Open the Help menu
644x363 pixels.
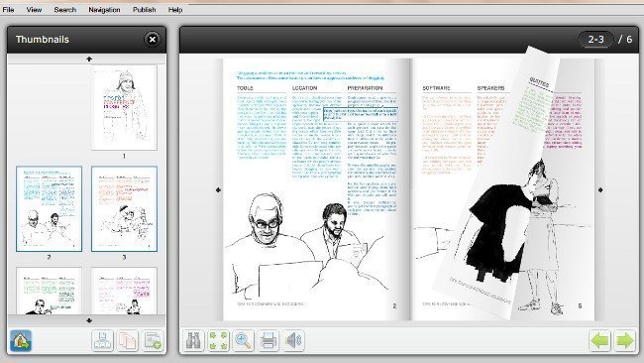[175, 9]
